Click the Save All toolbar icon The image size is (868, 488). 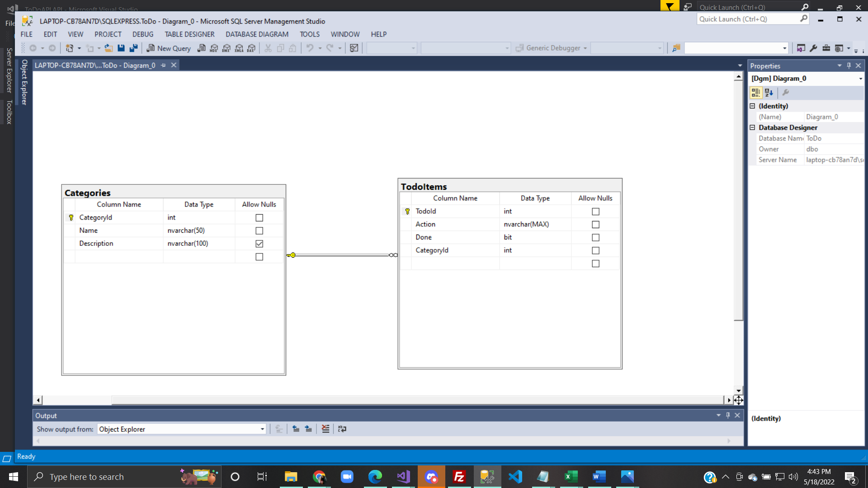(x=133, y=48)
